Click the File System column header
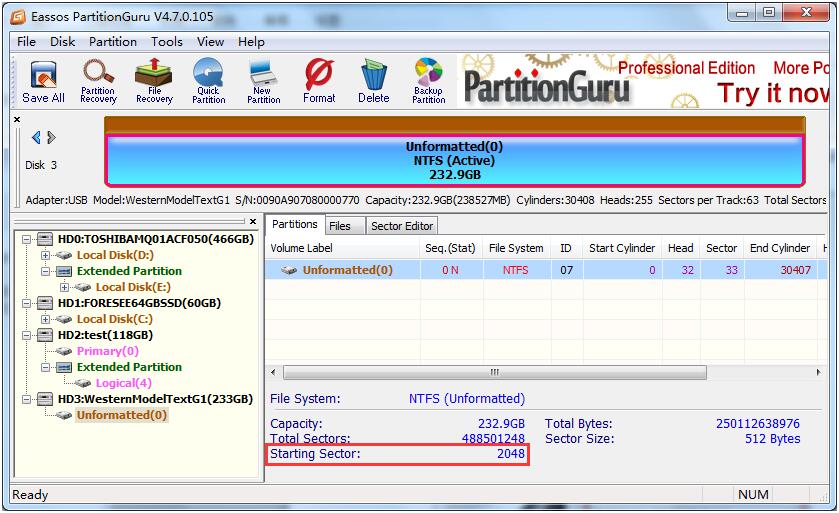The image size is (839, 513). [517, 248]
